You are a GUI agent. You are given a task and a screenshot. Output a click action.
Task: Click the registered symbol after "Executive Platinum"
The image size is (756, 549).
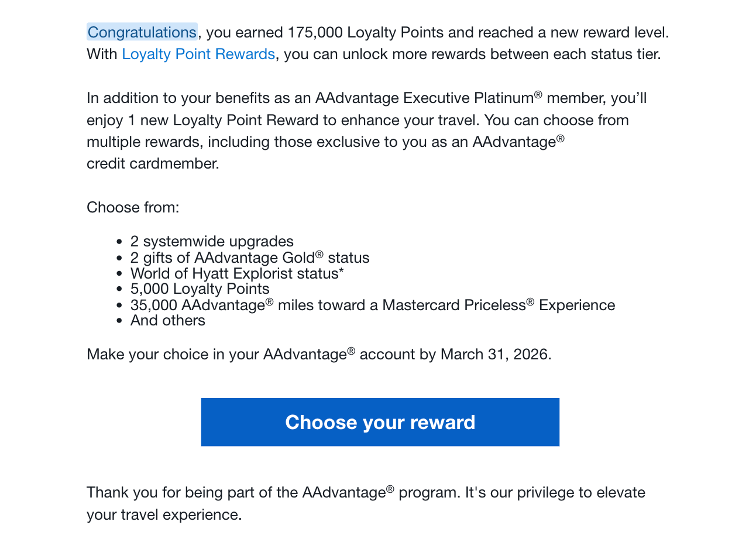point(538,95)
